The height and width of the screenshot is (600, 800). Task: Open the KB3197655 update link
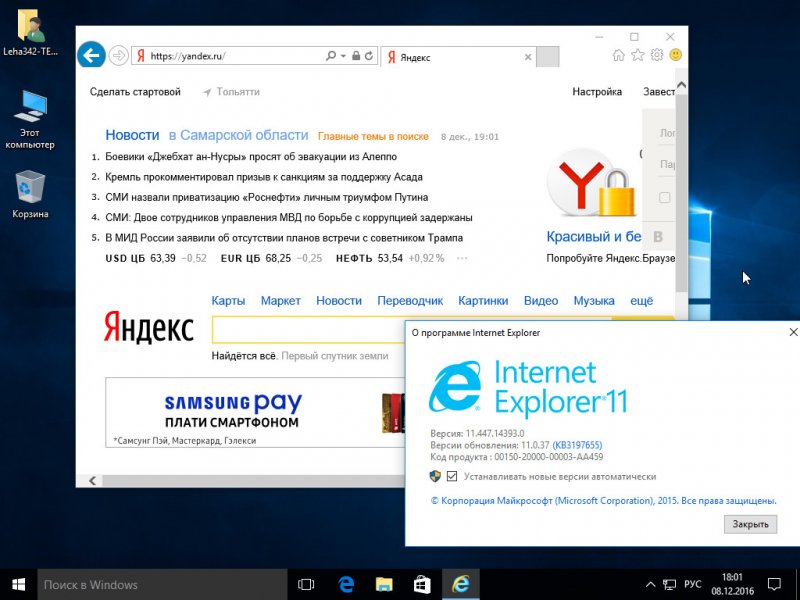(x=577, y=445)
